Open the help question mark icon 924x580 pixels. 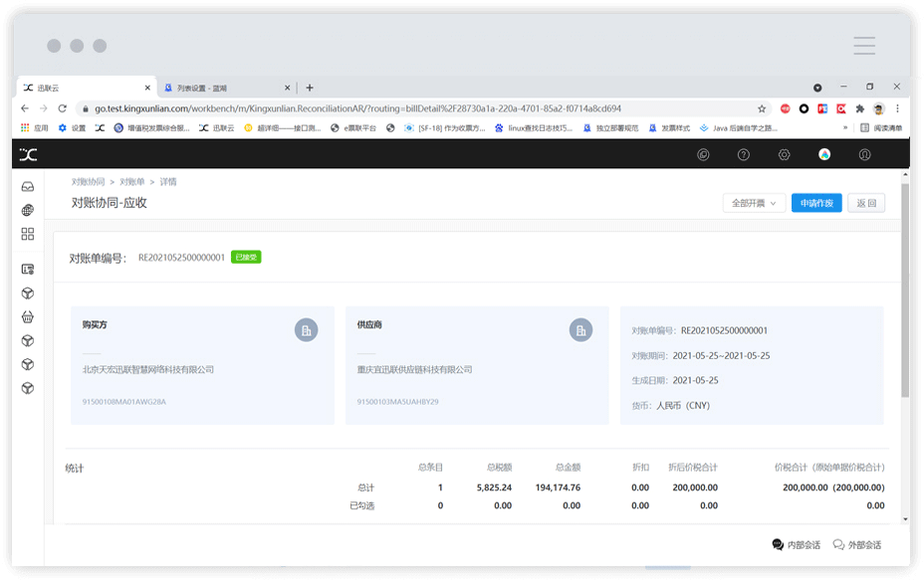(744, 154)
